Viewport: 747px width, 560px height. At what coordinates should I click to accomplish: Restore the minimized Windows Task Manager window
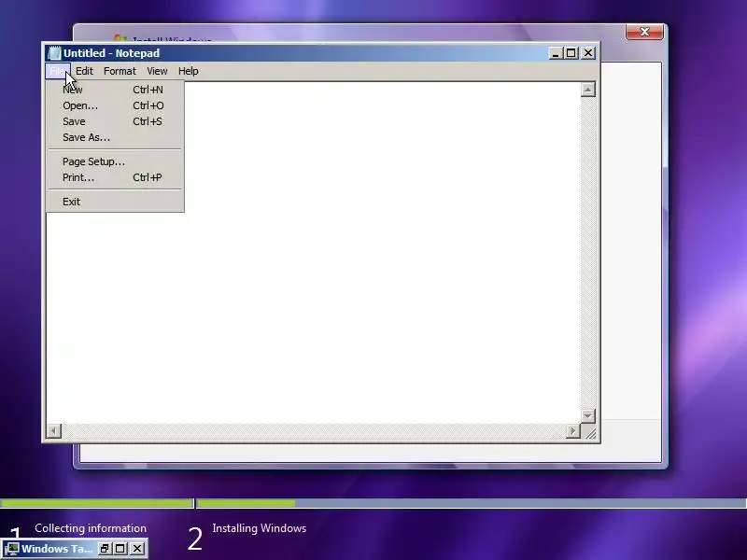[x=105, y=549]
